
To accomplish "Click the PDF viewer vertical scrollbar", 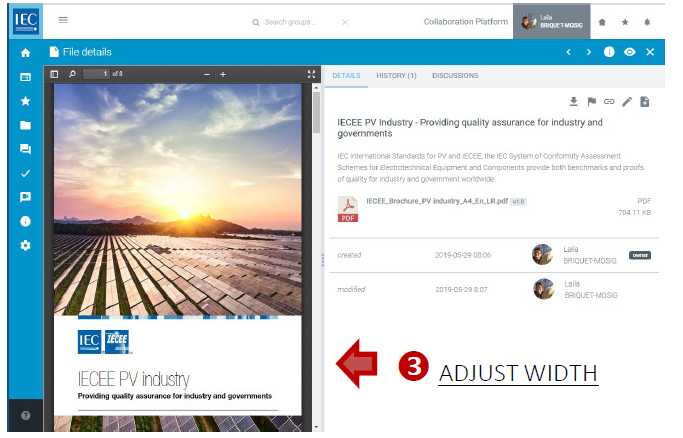I will (316, 112).
